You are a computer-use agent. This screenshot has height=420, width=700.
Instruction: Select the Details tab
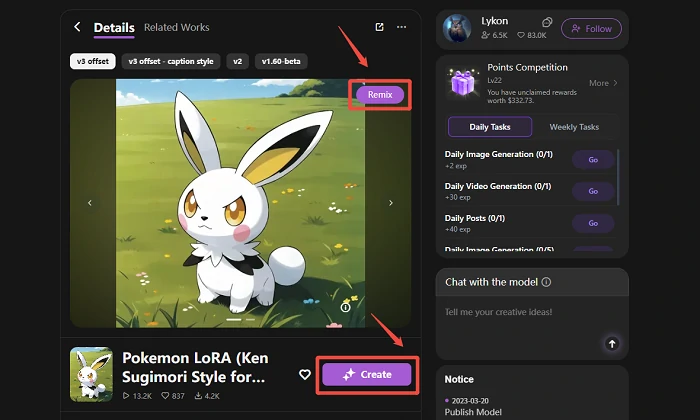point(114,28)
